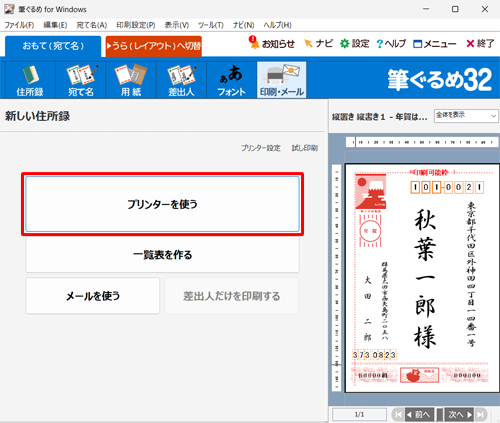500x423 pixels.
Task: Click the page number field 1/1
Action: click(359, 414)
